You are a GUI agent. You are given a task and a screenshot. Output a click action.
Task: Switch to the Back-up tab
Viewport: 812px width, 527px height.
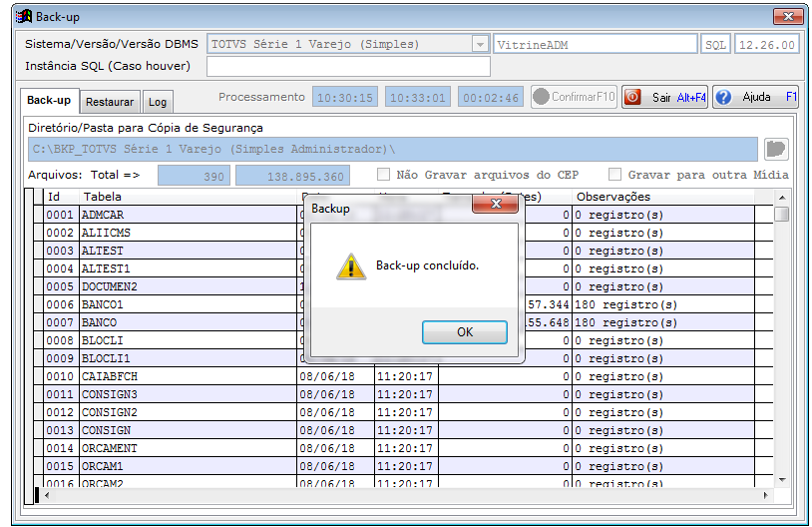point(49,100)
